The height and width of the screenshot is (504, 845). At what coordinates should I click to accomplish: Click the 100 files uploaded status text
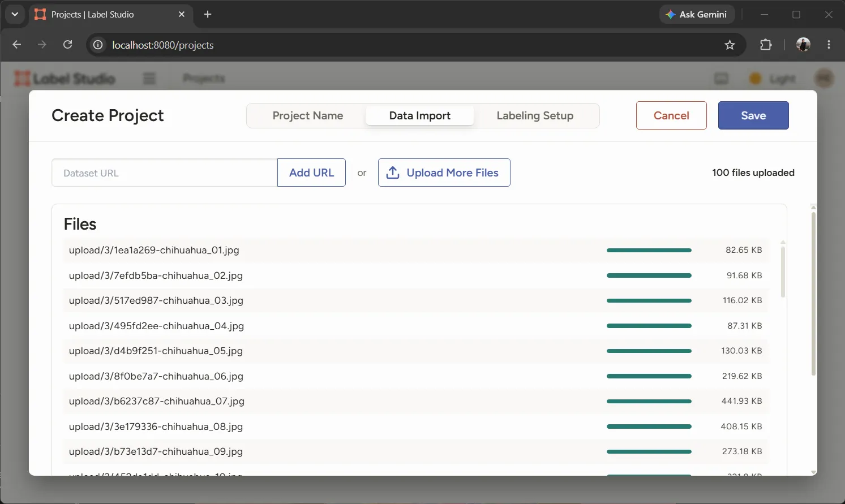tap(753, 173)
